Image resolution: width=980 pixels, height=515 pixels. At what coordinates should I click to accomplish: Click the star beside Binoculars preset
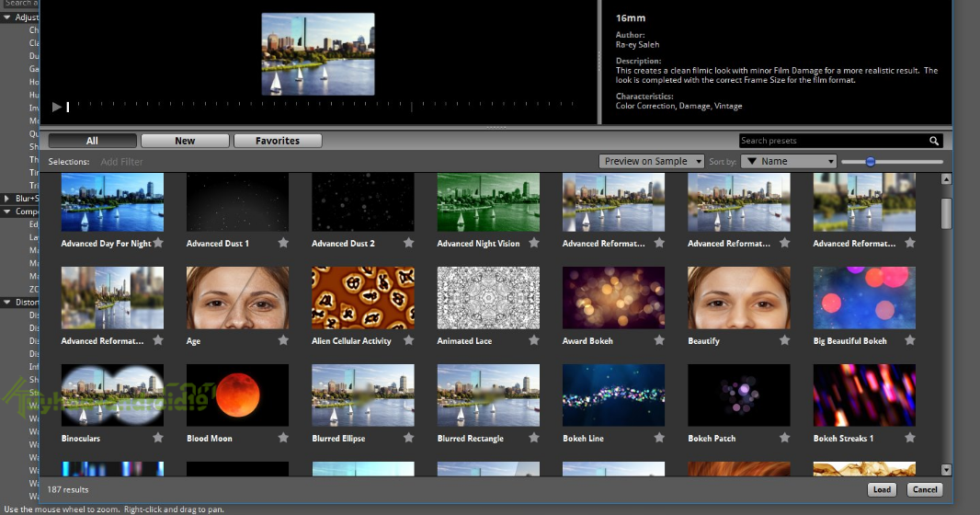(159, 438)
